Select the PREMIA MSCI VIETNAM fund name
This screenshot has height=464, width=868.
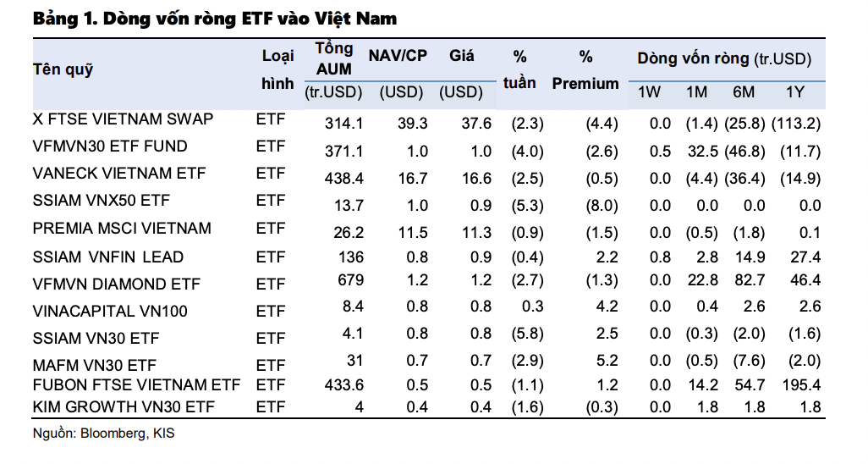point(122,229)
